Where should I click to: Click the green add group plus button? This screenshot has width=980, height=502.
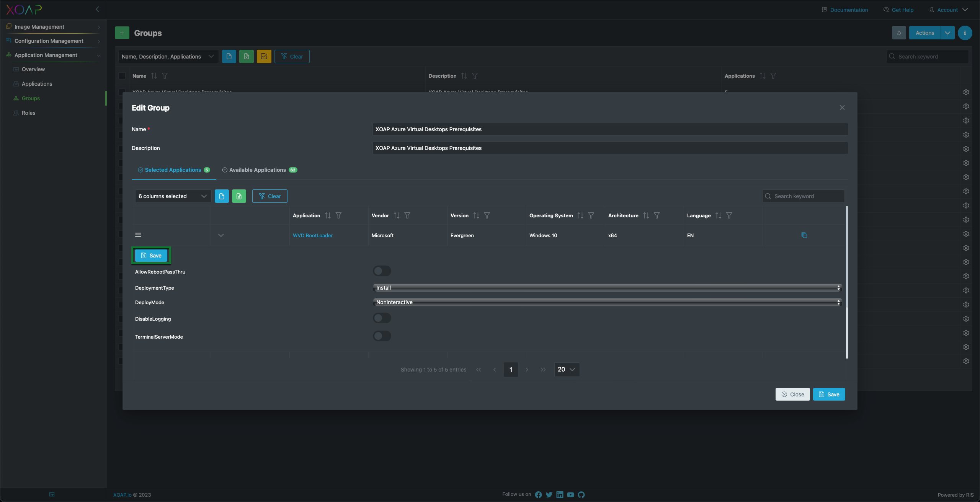tap(122, 33)
